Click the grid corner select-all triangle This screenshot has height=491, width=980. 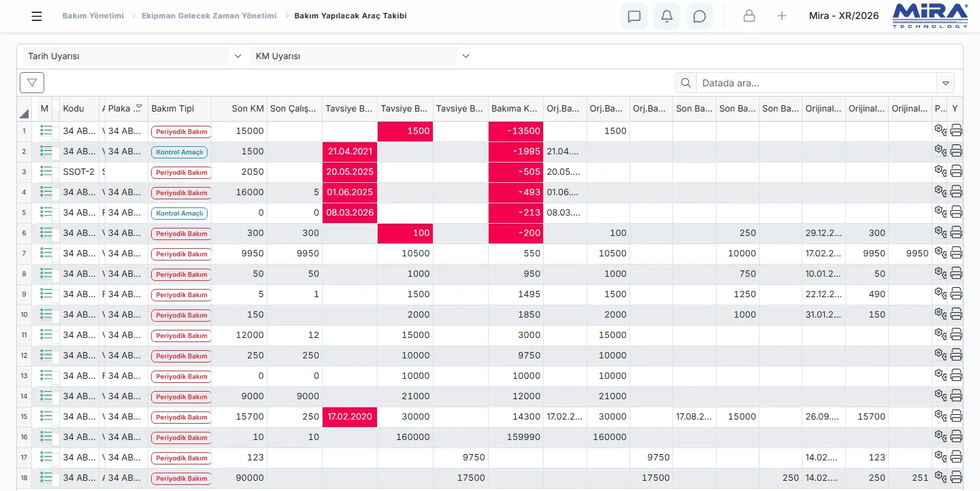pos(24,113)
